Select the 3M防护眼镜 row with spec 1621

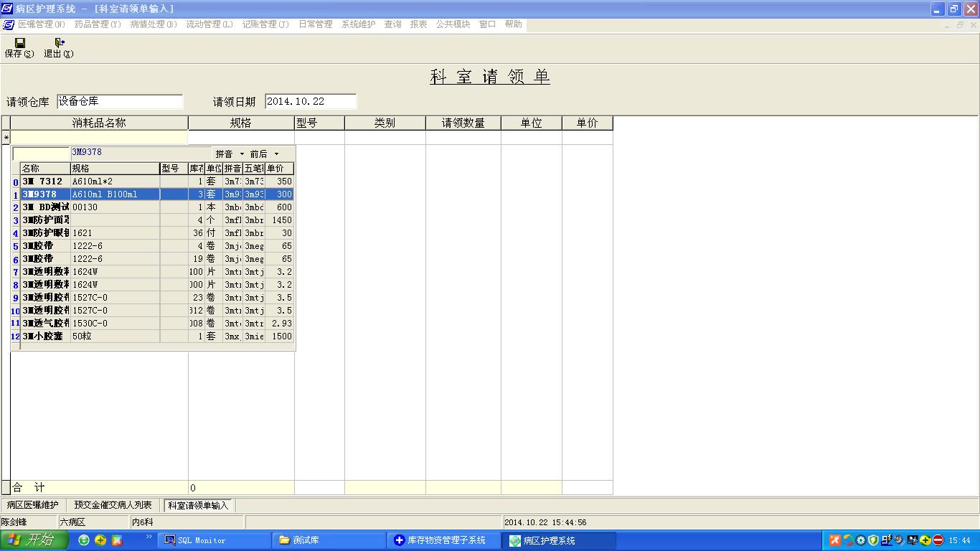pyautogui.click(x=157, y=233)
